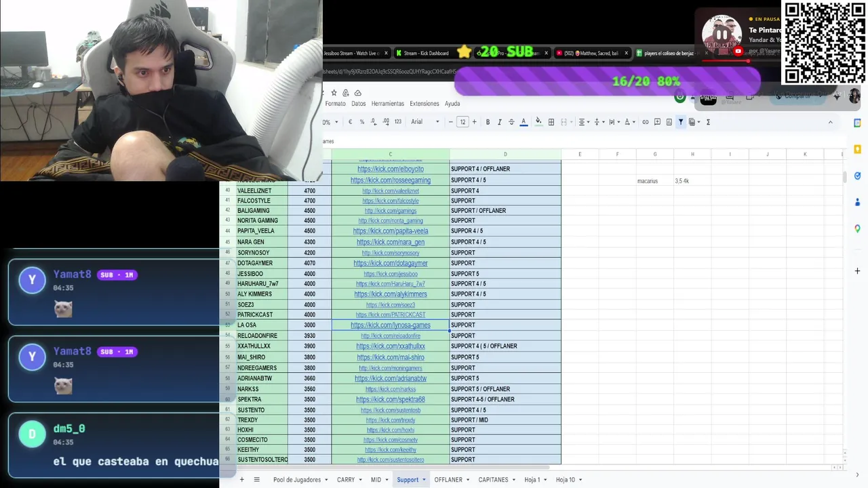Click the percent format icon
Viewport: 868px width, 488px height.
[x=362, y=122]
